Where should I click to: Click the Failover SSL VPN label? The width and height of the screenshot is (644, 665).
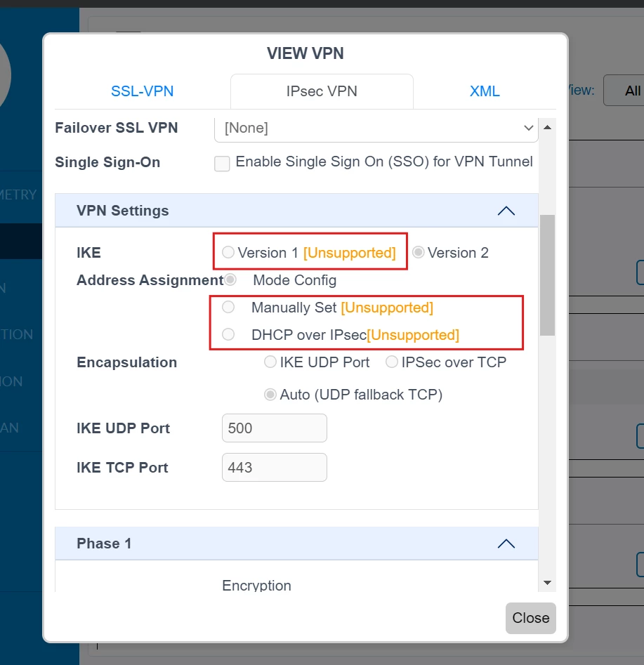coord(117,128)
